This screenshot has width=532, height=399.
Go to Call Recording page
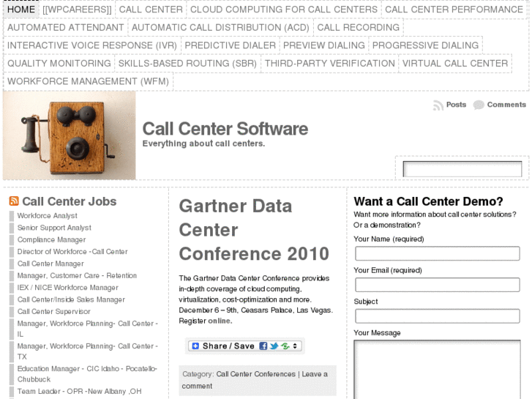(x=359, y=28)
